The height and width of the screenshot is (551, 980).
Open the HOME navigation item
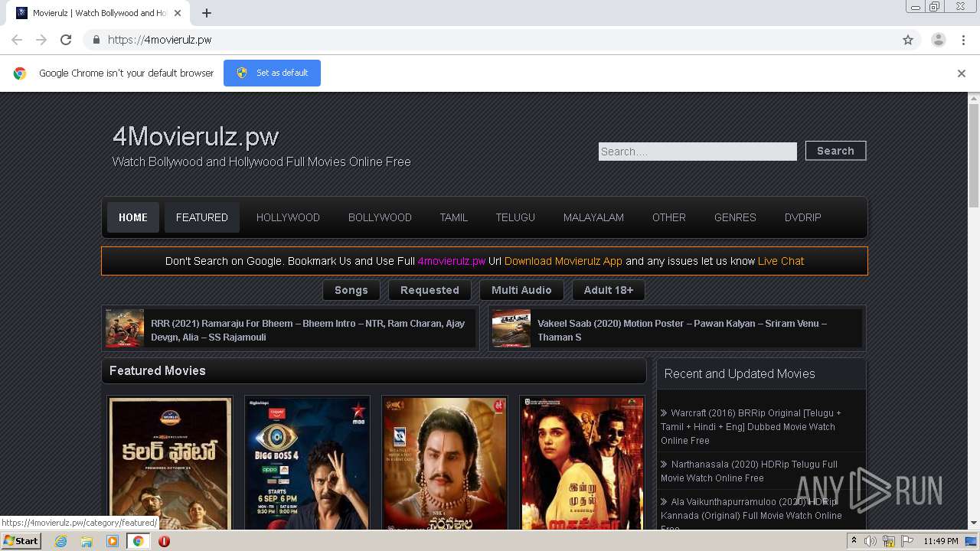[x=133, y=217]
